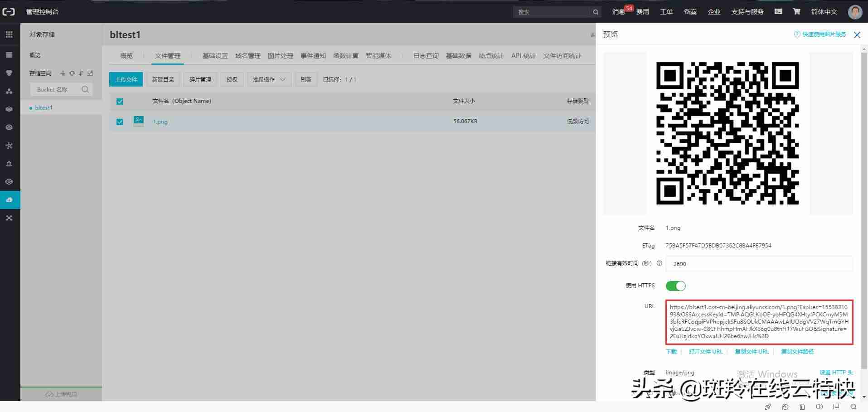Click the 授权 button
Image resolution: width=868 pixels, height=412 pixels.
coord(232,79)
